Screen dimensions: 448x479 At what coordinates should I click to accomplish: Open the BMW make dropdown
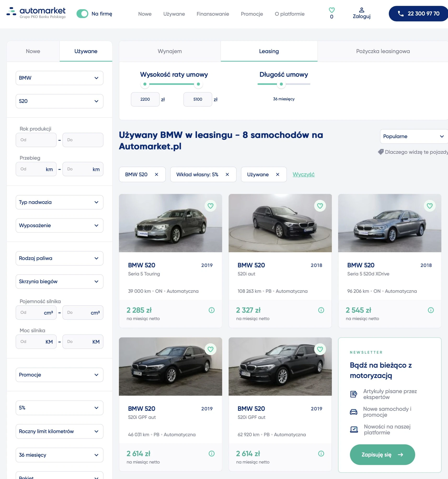[x=59, y=78]
